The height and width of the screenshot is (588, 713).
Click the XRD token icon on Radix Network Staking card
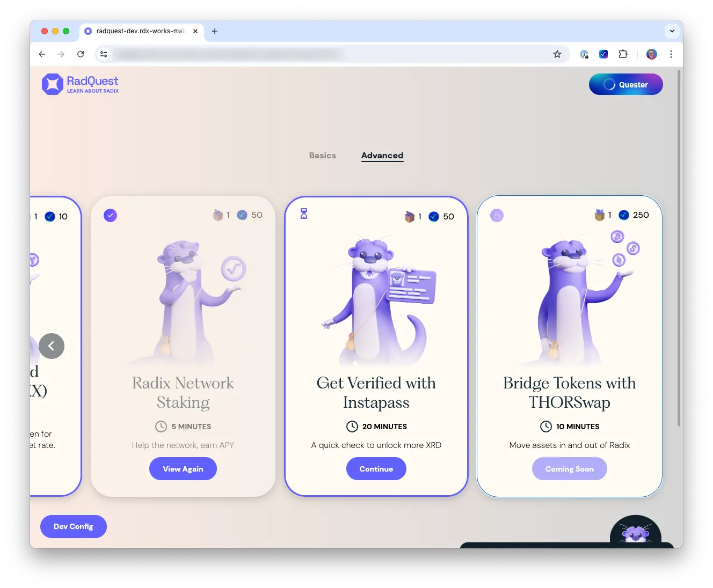pos(243,215)
